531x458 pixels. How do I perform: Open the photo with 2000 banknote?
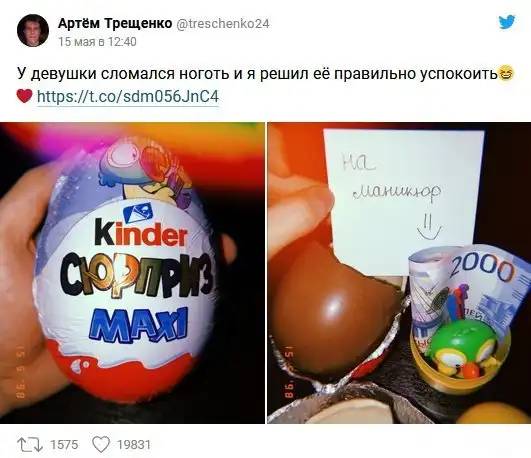click(399, 273)
